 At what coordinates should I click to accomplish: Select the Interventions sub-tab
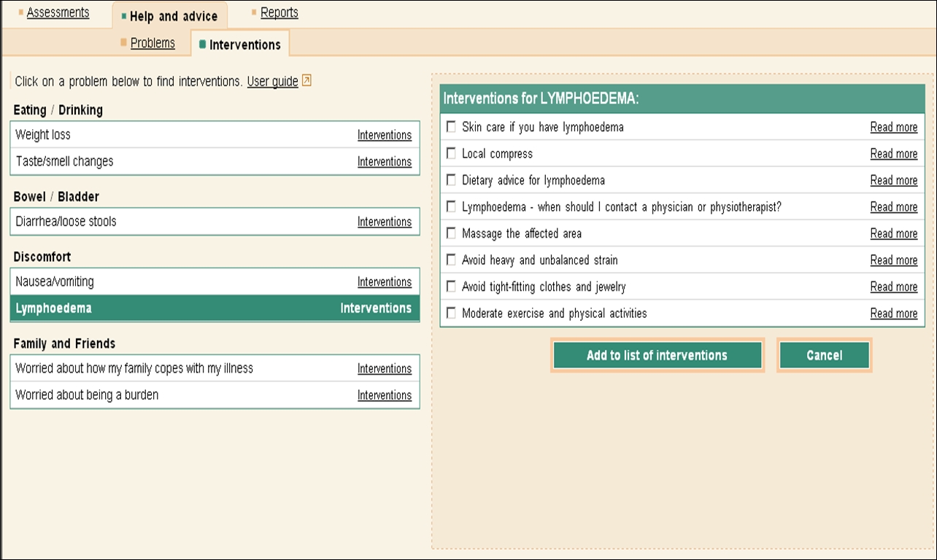click(244, 44)
